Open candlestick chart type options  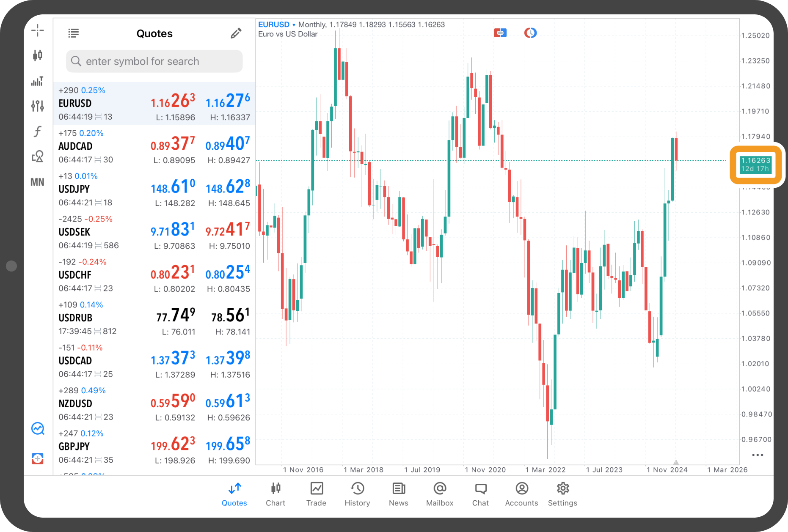[x=38, y=55]
